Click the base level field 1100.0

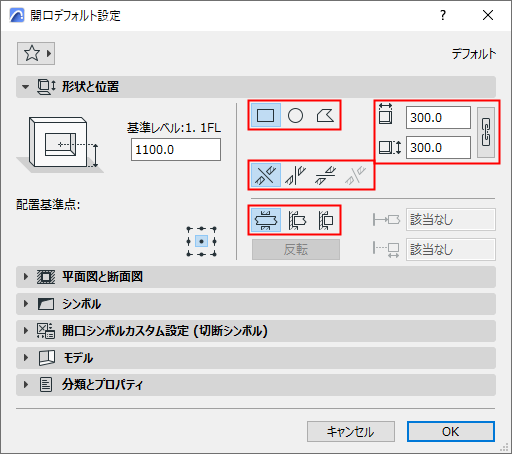click(176, 150)
